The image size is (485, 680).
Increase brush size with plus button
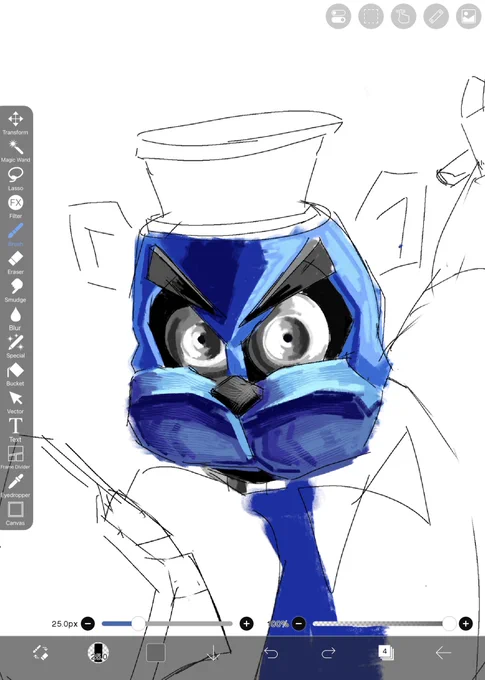coord(246,624)
